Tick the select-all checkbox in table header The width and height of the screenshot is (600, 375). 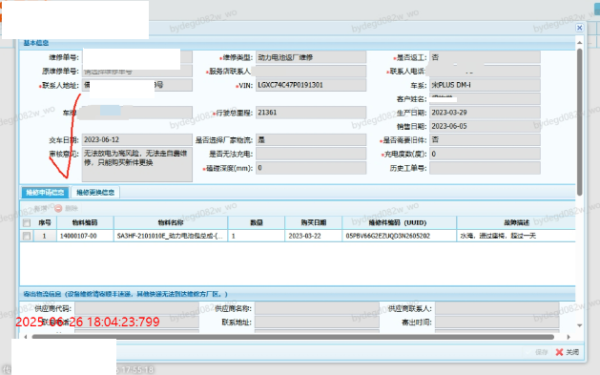(26, 223)
